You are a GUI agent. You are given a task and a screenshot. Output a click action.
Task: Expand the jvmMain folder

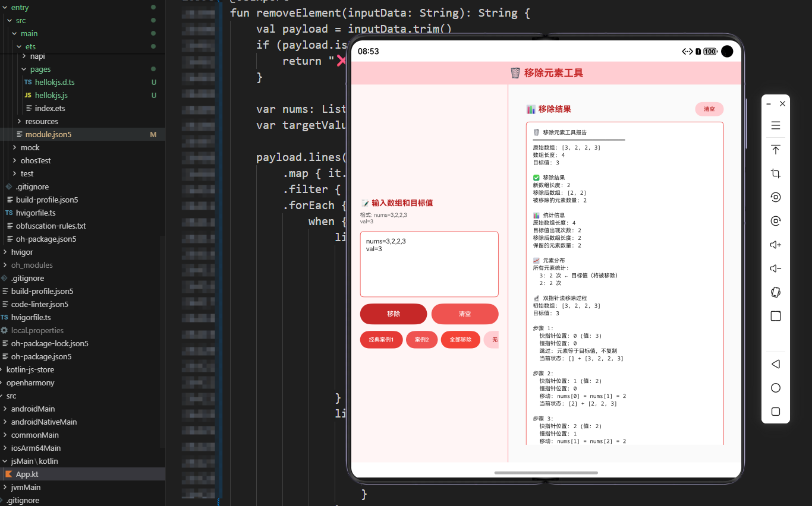(x=4, y=487)
